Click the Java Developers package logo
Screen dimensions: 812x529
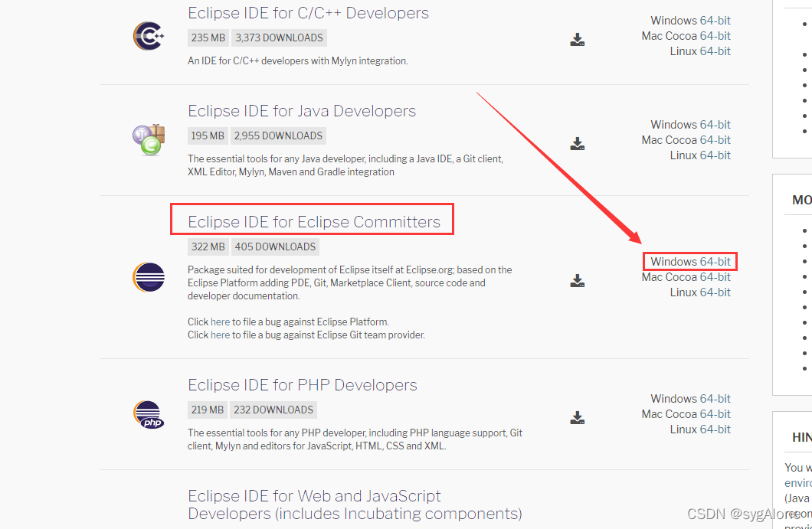[x=149, y=140]
